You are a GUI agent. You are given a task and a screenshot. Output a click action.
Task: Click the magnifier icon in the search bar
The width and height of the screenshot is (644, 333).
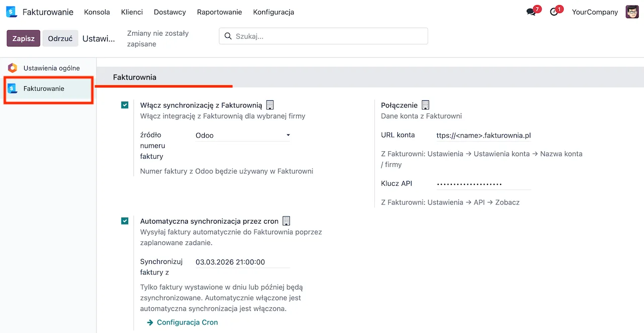(x=228, y=36)
